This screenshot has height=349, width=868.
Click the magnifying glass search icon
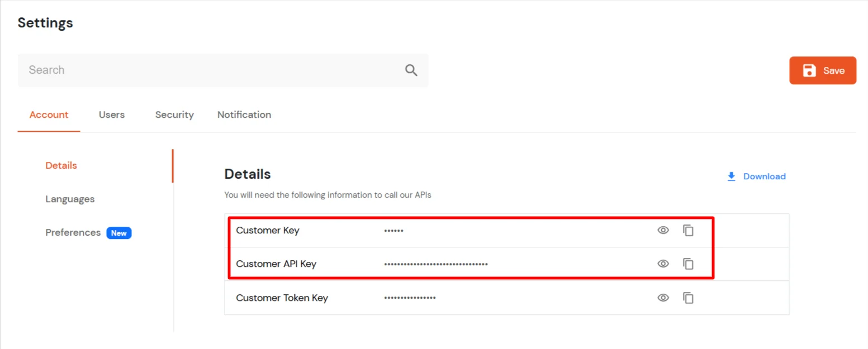click(411, 70)
